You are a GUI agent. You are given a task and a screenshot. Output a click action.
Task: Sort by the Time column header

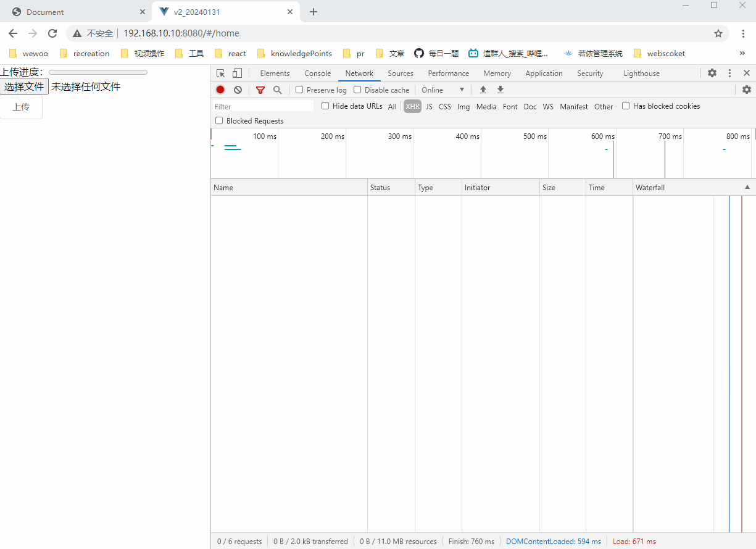[x=610, y=187]
